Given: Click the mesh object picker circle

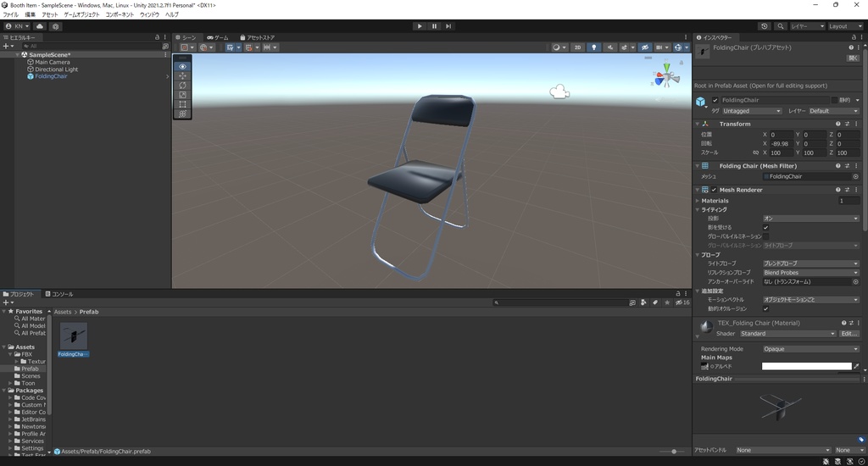Looking at the screenshot, I should (x=855, y=176).
